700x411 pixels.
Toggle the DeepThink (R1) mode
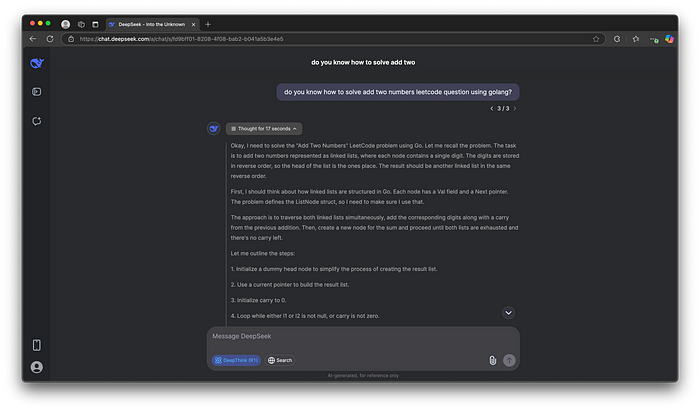click(236, 360)
